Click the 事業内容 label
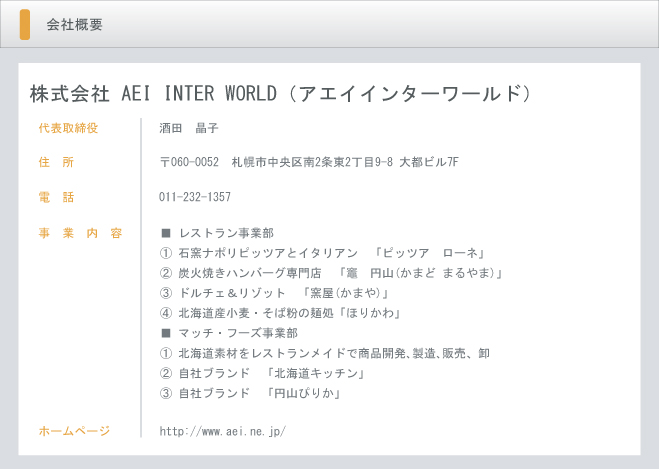Viewport: 659px width, 469px height. pyautogui.click(x=80, y=233)
